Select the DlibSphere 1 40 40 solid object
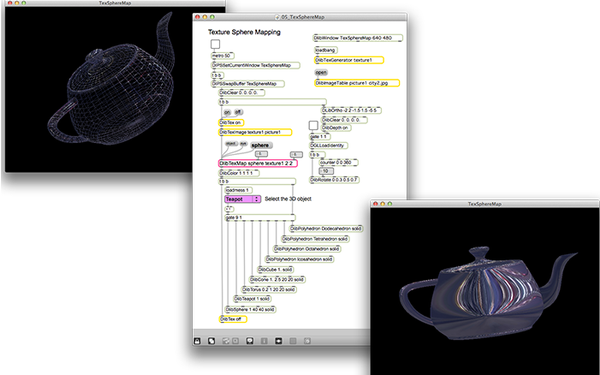The height and width of the screenshot is (375, 600). point(251,309)
